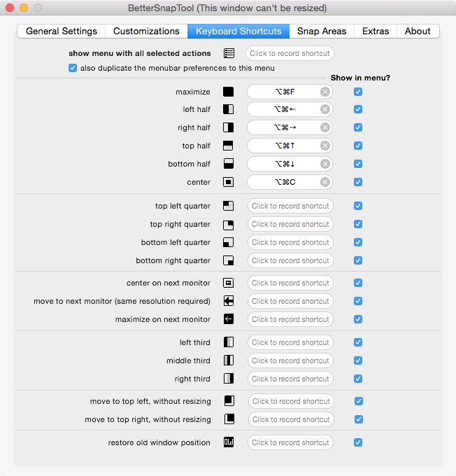456x476 pixels.
Task: Toggle Show in menu for bottom right quarter
Action: point(358,260)
